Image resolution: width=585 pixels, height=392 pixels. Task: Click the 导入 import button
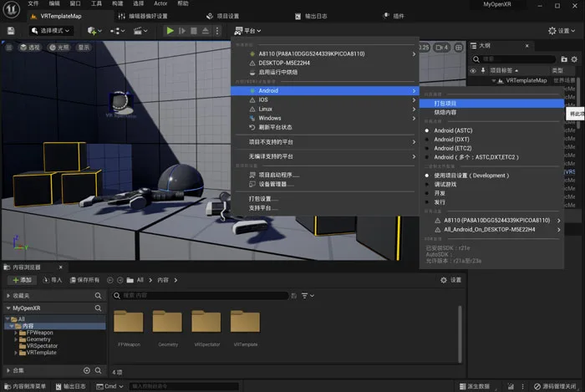[52, 280]
